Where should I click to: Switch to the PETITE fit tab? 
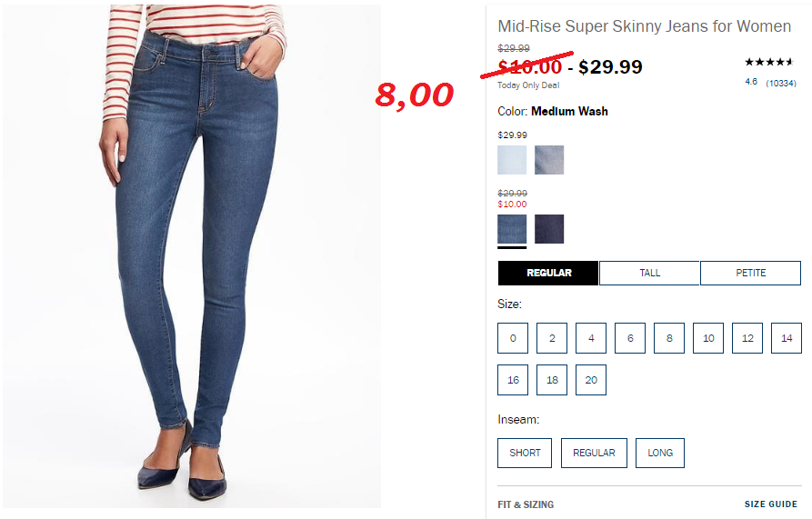pyautogui.click(x=750, y=273)
